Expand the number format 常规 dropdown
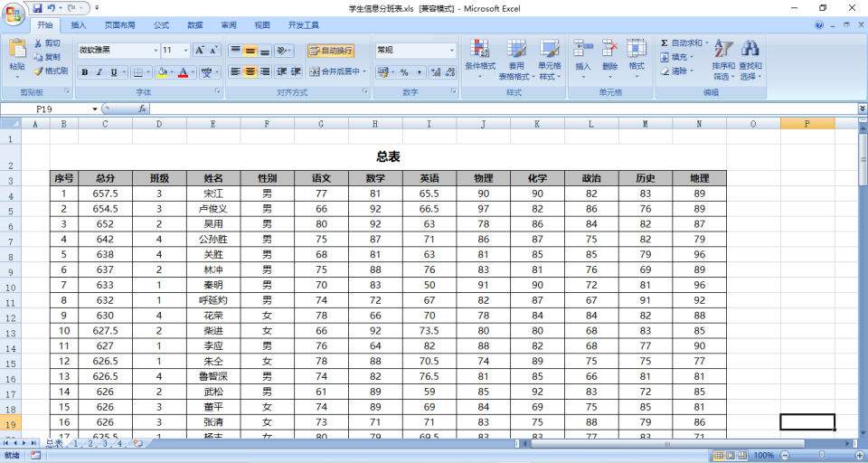The height and width of the screenshot is (463, 868). click(452, 51)
